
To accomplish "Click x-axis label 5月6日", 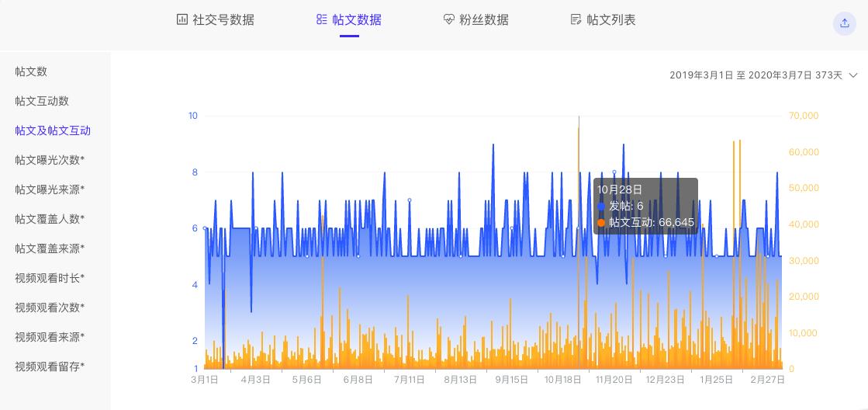I will pyautogui.click(x=306, y=380).
